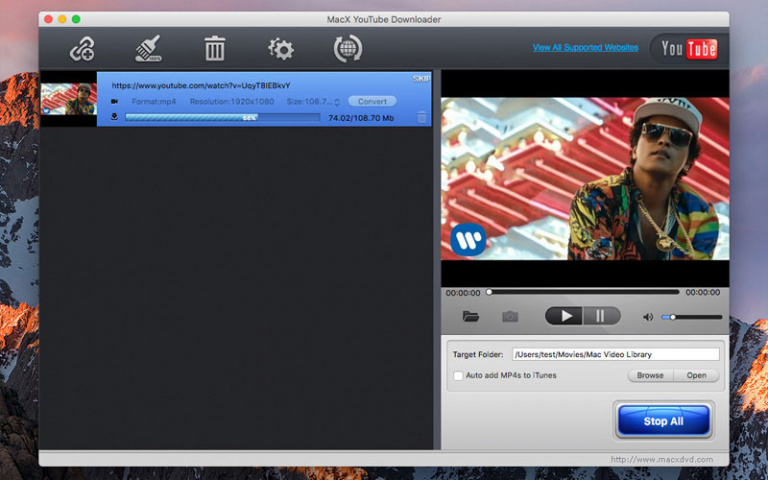The height and width of the screenshot is (480, 768).
Task: Click the 74.02/108.70 Mb size text
Action: (361, 118)
